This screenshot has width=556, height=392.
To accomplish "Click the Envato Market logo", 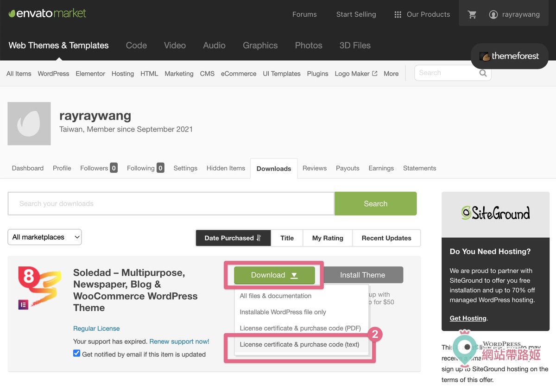I will (x=47, y=13).
